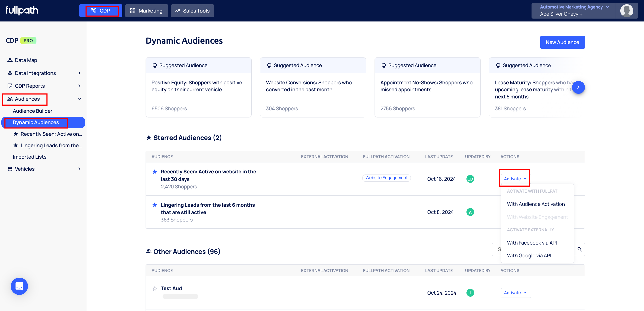The image size is (644, 311).
Task: Open the Abe Silver Chevy account dropdown
Action: click(x=561, y=14)
